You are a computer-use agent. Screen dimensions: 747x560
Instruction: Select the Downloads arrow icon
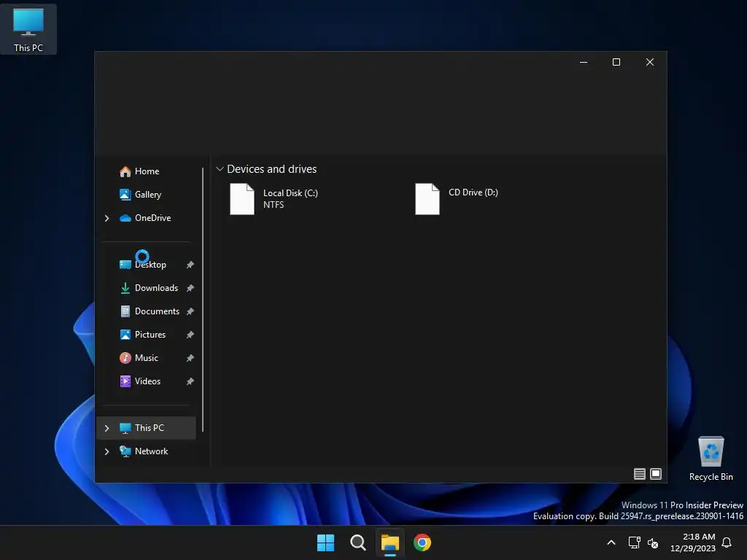125,288
